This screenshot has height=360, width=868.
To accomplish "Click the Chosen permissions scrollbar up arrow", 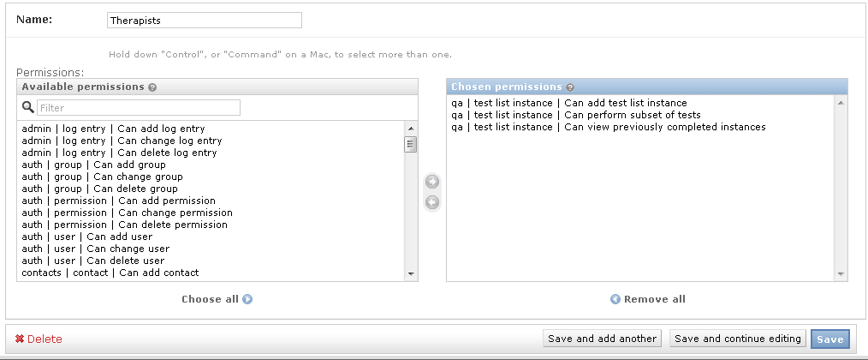I will coord(841,103).
